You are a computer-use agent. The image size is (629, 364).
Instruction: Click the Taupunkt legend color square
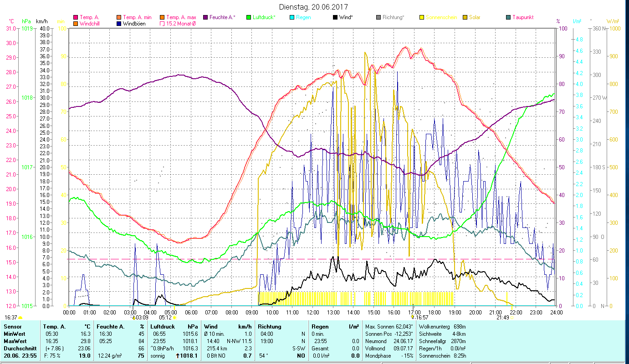point(508,17)
